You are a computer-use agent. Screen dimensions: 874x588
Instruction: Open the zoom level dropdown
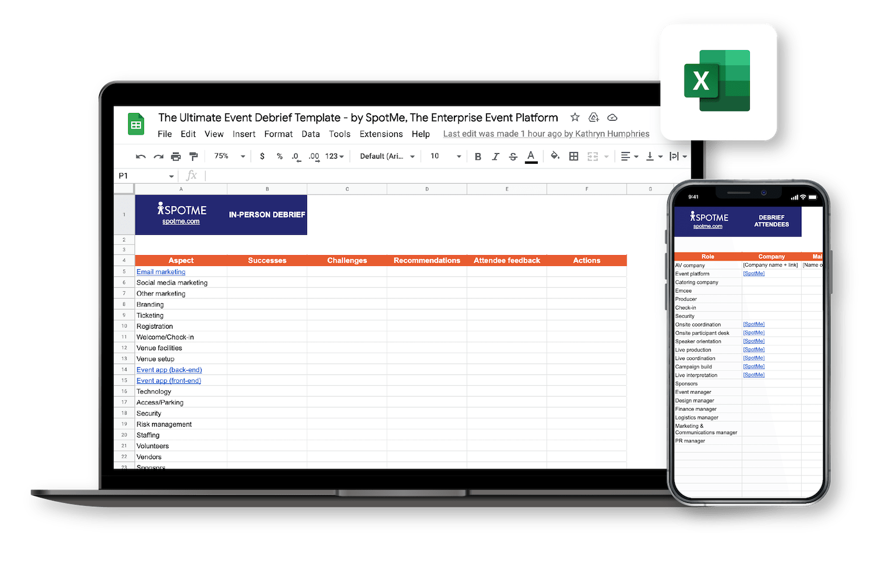[x=227, y=156]
